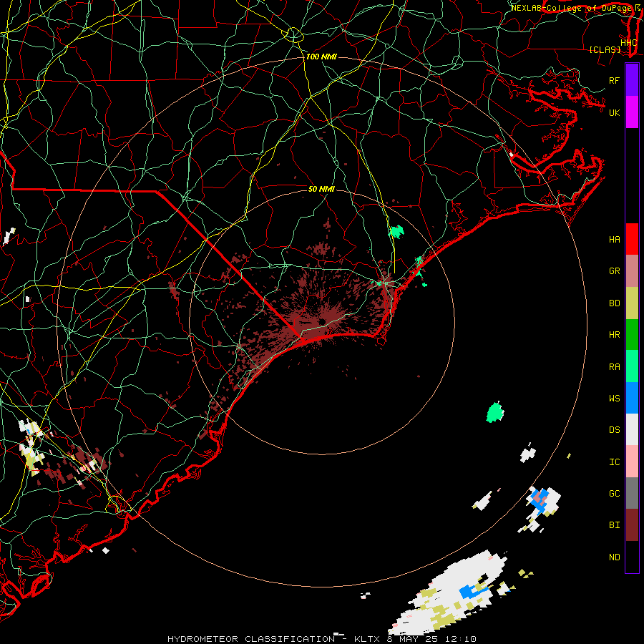The image size is (644, 644).
Task: Click the 12:10 timestamp
Action: pyautogui.click(x=462, y=639)
